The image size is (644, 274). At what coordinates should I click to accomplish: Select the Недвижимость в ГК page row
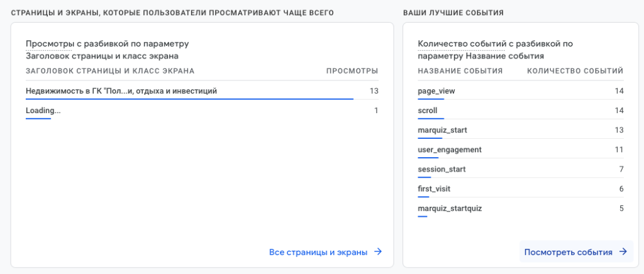121,91
